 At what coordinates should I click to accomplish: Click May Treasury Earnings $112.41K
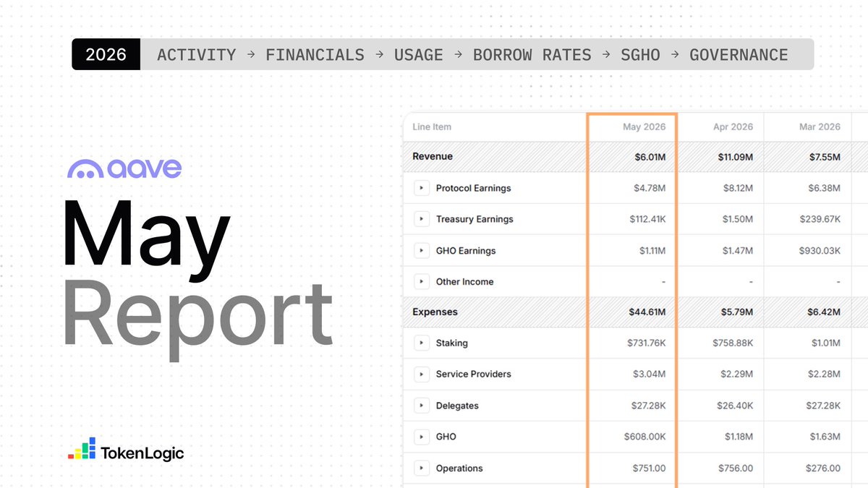click(x=647, y=219)
